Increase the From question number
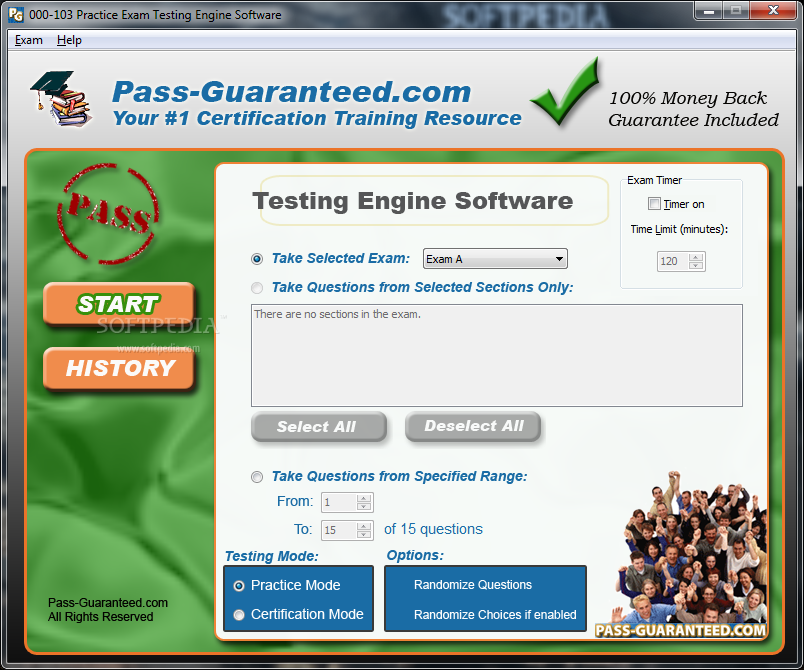Image resolution: width=804 pixels, height=670 pixels. point(364,498)
